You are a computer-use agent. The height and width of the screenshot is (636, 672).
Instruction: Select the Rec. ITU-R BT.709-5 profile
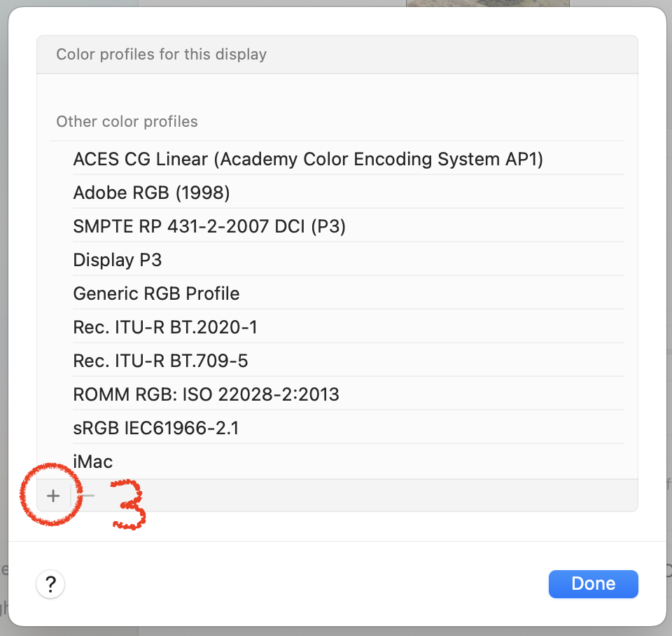[x=160, y=361]
